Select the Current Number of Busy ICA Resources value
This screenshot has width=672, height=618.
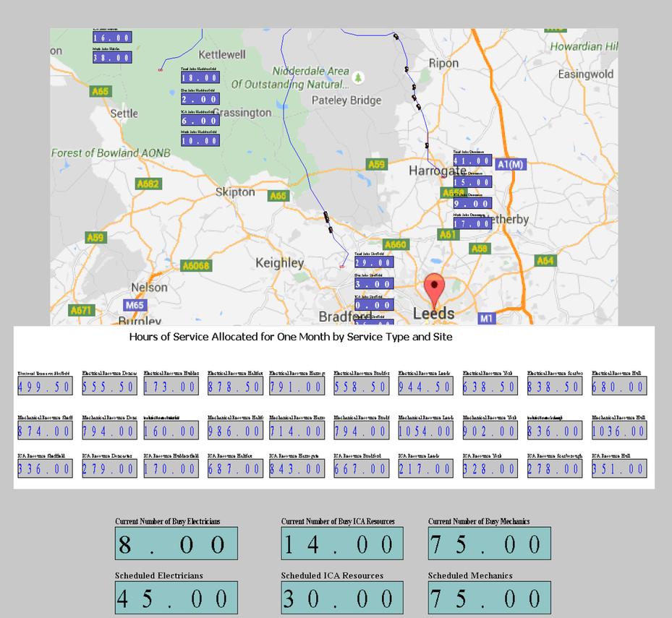pyautogui.click(x=342, y=544)
